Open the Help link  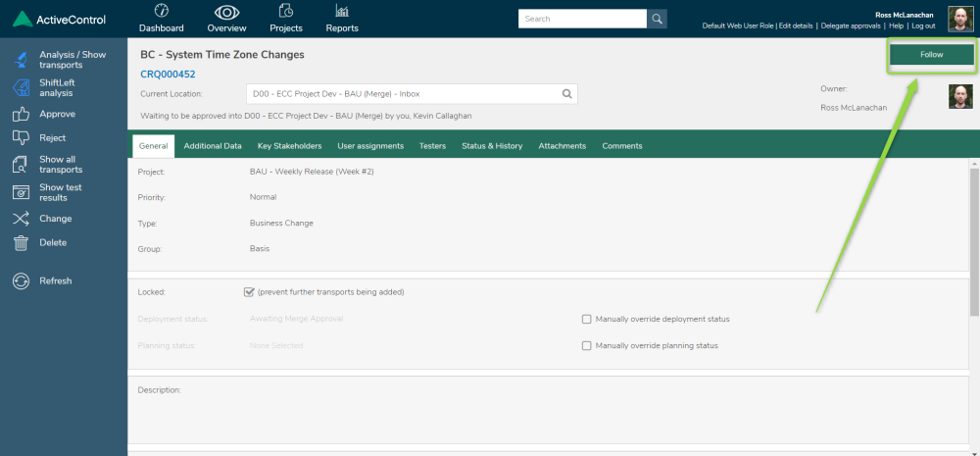point(897,26)
